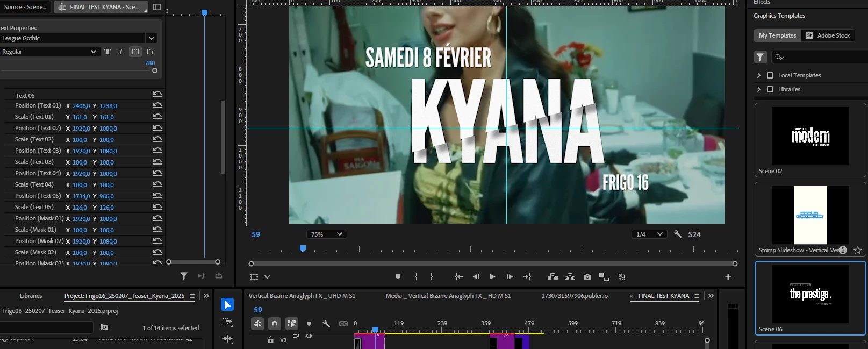Close the FINAL TEST KYANA sequence tab

tap(631, 296)
